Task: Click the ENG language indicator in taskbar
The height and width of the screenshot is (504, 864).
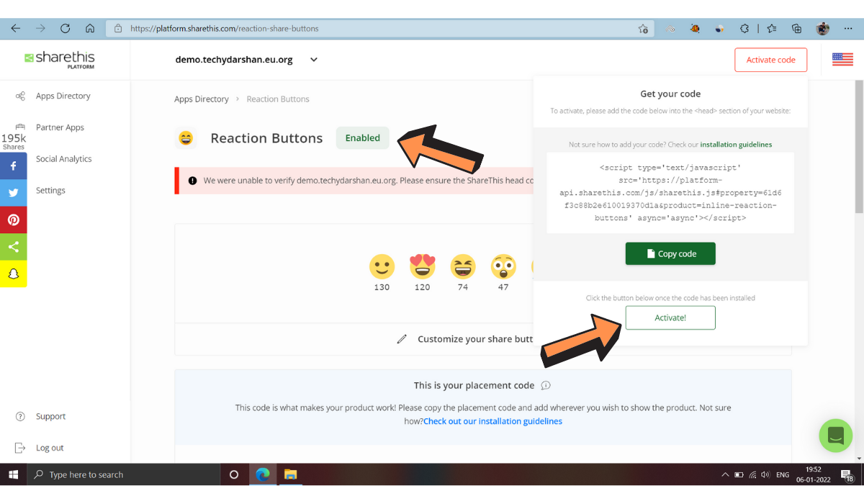Action: coord(784,474)
